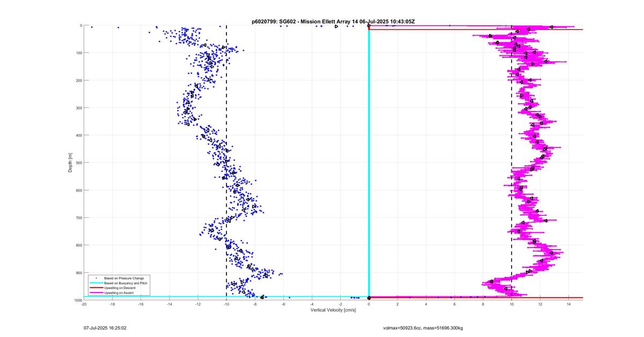644x337 pixels.
Task: Click the magenta line sample in the legend
Action: pos(96,293)
